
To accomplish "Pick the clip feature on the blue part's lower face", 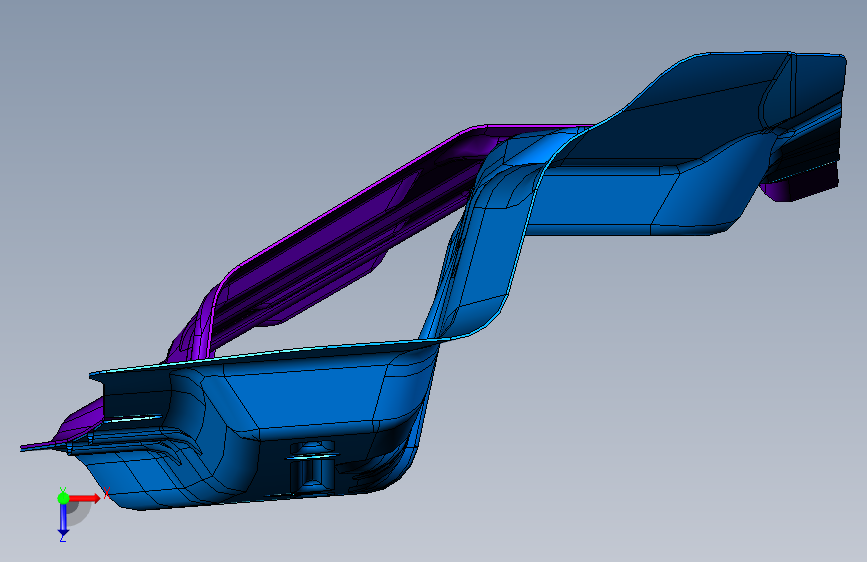I will [x=312, y=465].
